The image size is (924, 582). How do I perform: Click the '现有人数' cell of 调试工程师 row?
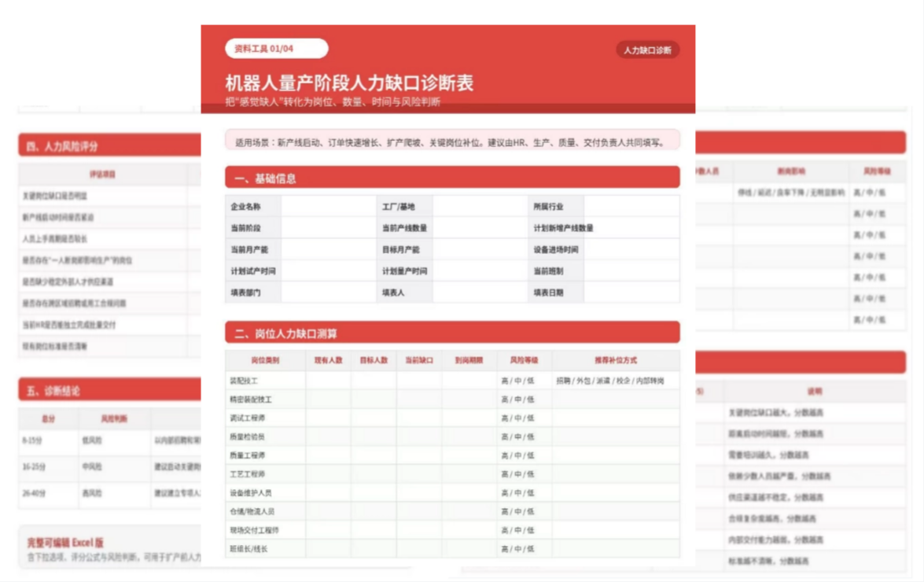click(x=328, y=418)
